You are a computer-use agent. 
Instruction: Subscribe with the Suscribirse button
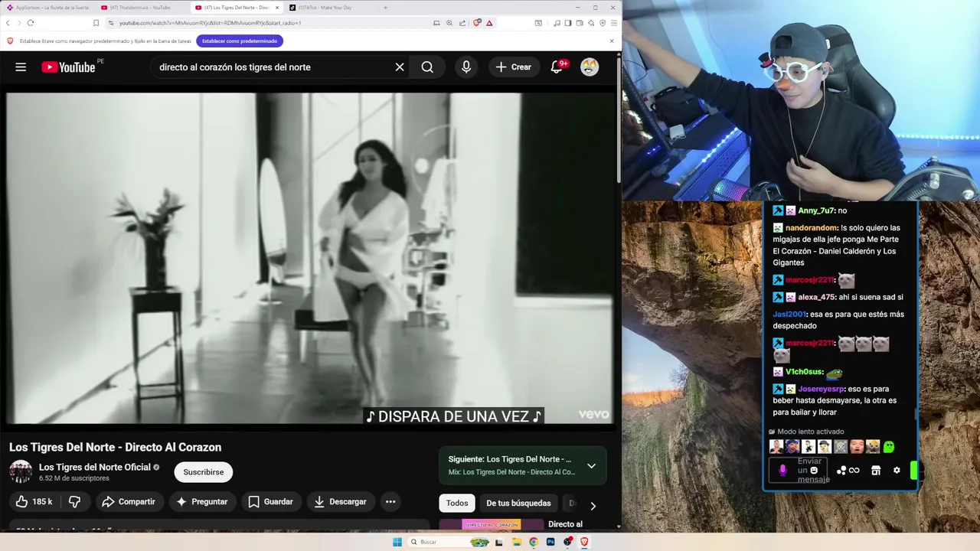204,472
